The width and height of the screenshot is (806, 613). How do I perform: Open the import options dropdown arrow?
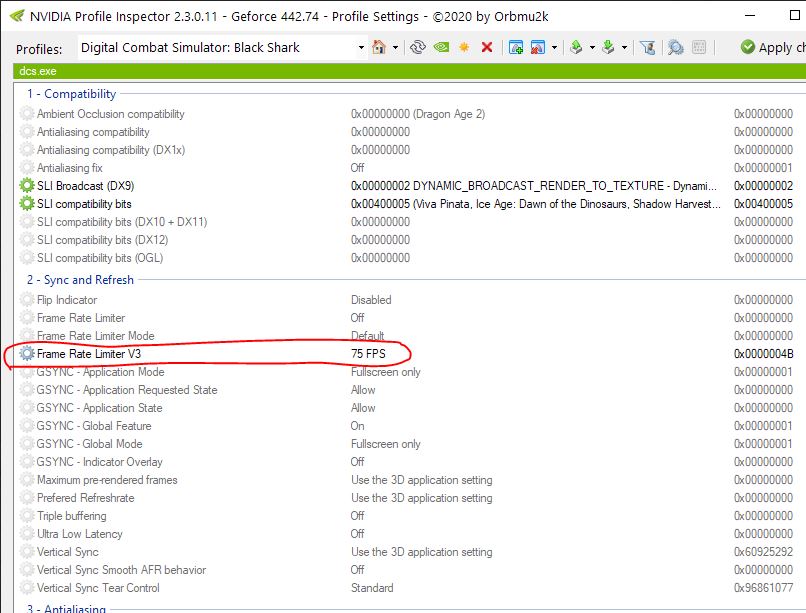coord(624,47)
